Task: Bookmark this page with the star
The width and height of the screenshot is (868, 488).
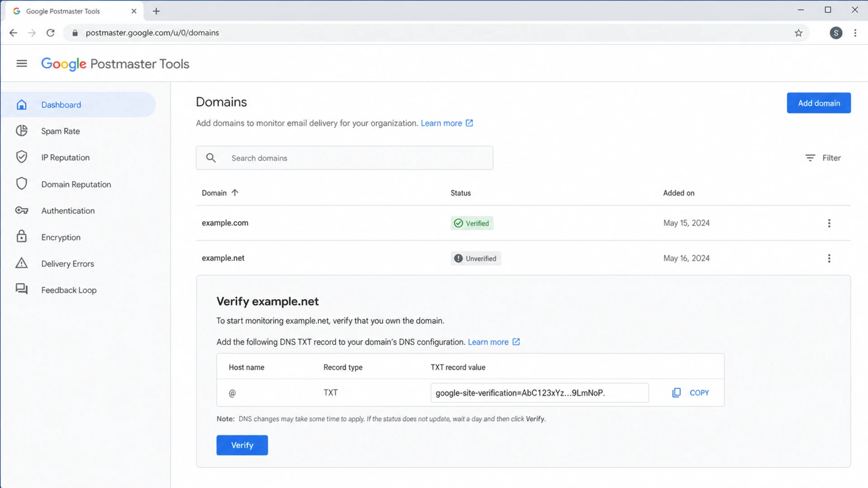Action: (x=799, y=33)
